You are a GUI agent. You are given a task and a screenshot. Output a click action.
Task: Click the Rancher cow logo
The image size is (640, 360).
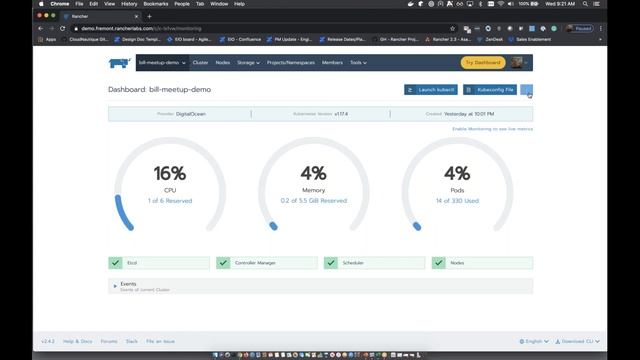(x=119, y=63)
